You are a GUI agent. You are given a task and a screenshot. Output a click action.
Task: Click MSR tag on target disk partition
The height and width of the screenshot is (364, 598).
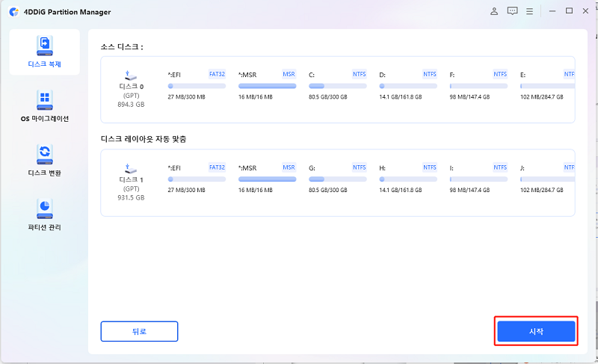pos(289,167)
